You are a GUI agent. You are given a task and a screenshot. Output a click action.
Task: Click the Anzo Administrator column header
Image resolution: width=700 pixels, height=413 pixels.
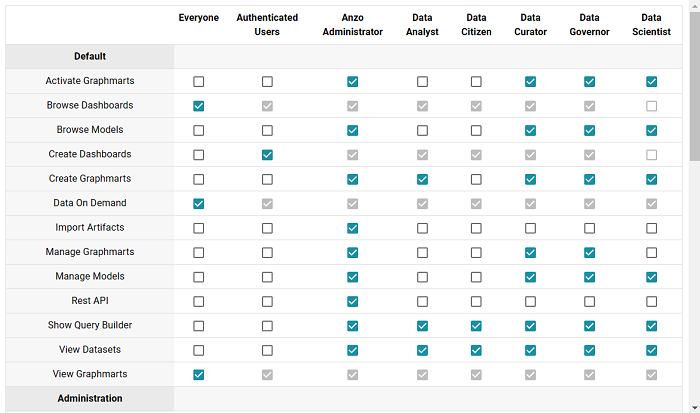click(x=352, y=25)
